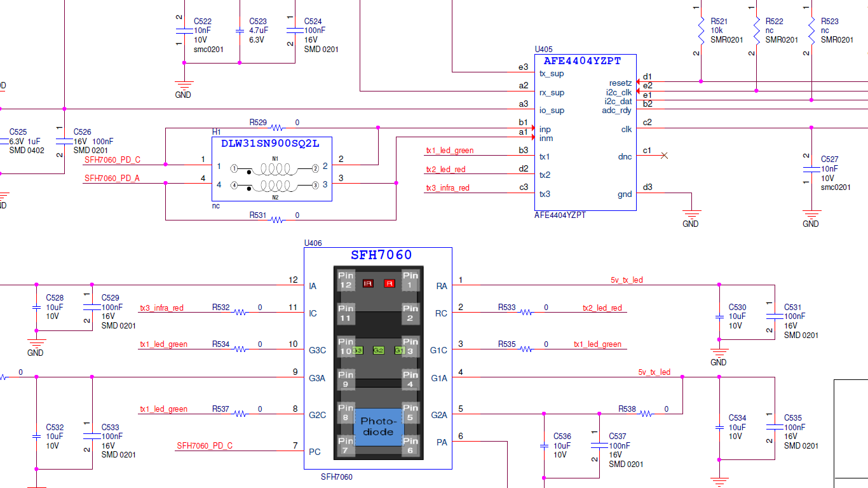This screenshot has width=868, height=488.
Task: Click junction dot near capacitor C527
Action: 811,126
